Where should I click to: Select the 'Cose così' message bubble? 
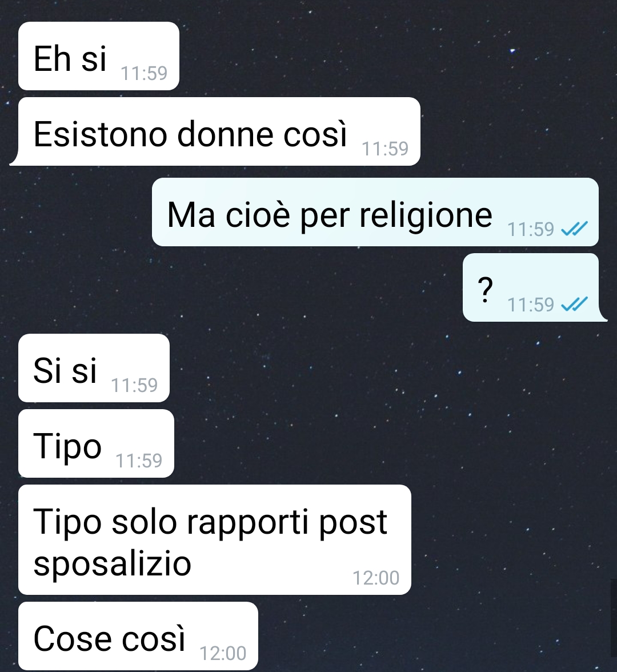pyautogui.click(x=138, y=636)
